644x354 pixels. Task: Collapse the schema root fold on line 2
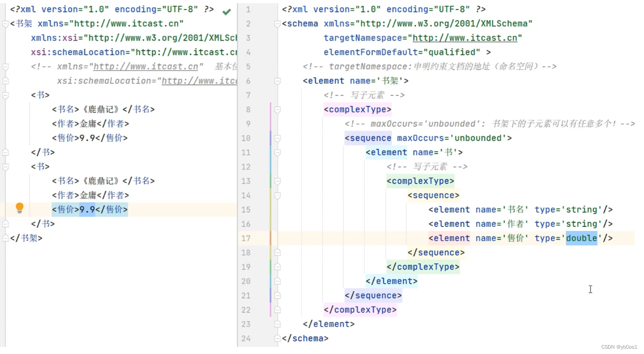[278, 24]
